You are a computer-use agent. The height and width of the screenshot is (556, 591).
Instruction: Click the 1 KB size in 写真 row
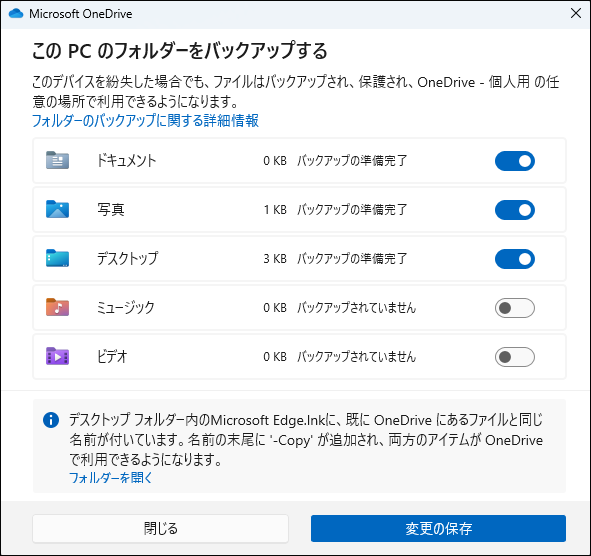275,210
